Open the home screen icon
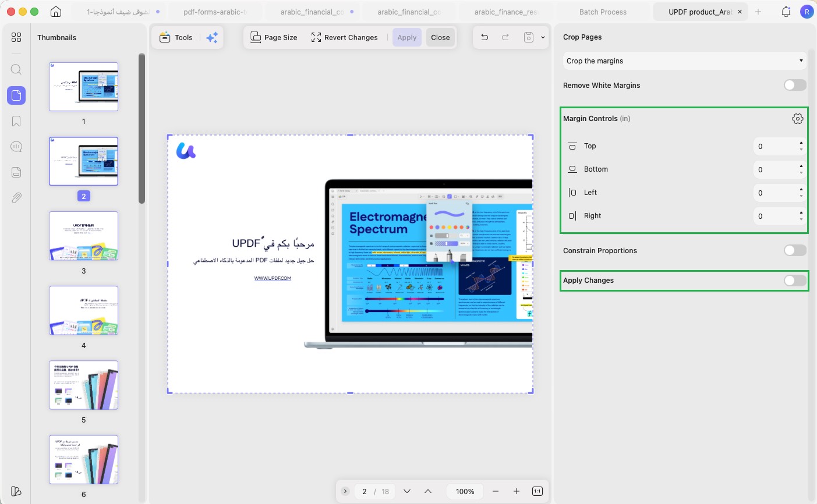Viewport: 817px width, 504px height. point(56,12)
